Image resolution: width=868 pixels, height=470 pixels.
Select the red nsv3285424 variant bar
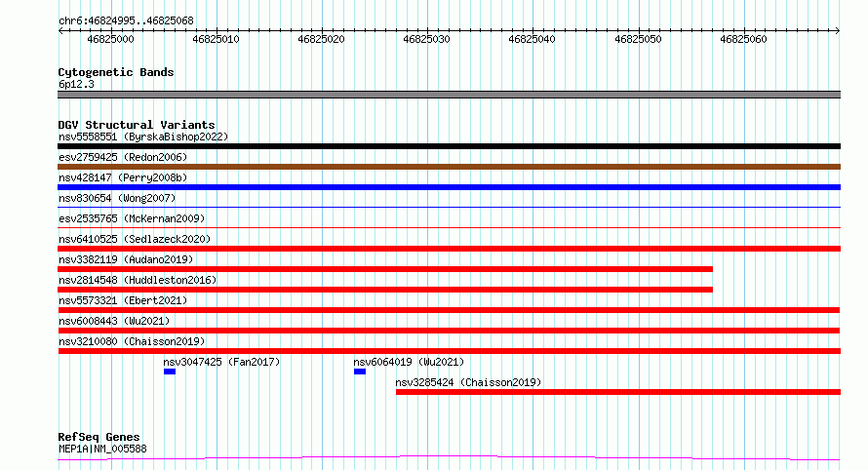[618, 392]
